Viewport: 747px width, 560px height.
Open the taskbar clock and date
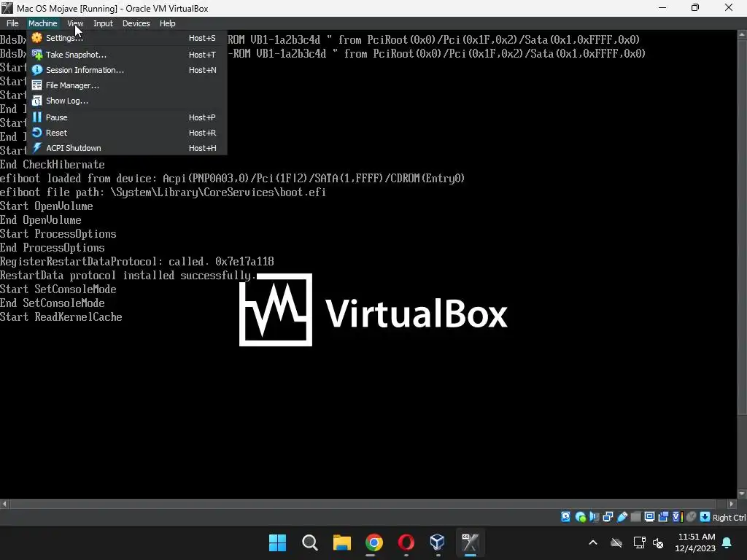[x=695, y=542]
